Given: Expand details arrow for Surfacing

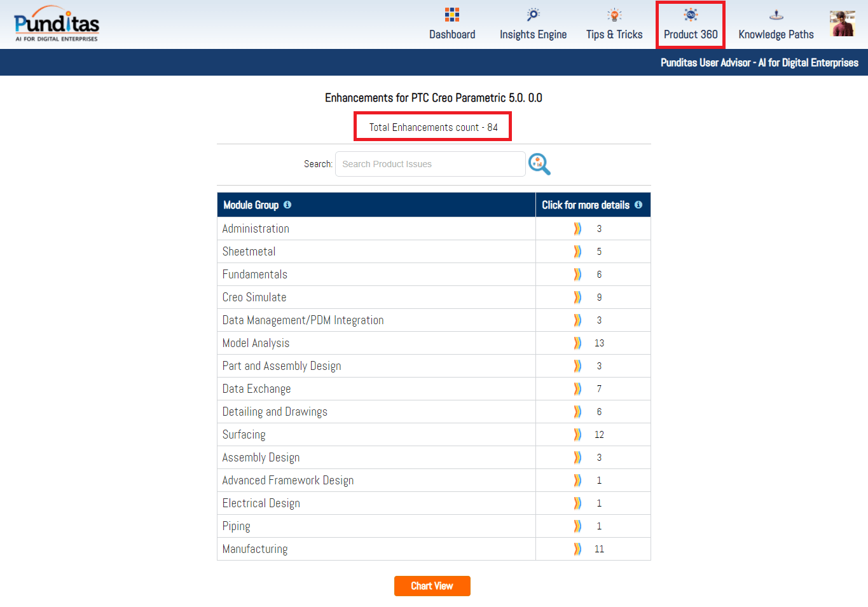Looking at the screenshot, I should pos(577,435).
